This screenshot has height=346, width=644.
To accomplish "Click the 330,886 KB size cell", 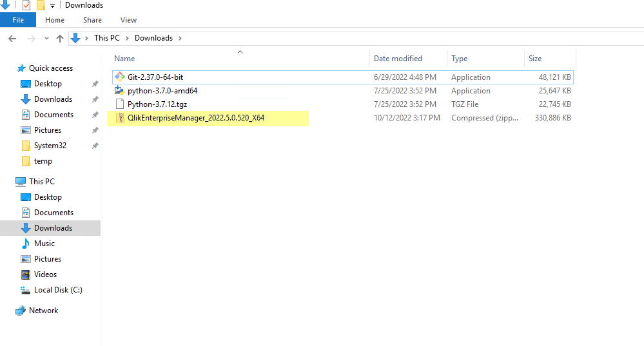I will tap(553, 118).
